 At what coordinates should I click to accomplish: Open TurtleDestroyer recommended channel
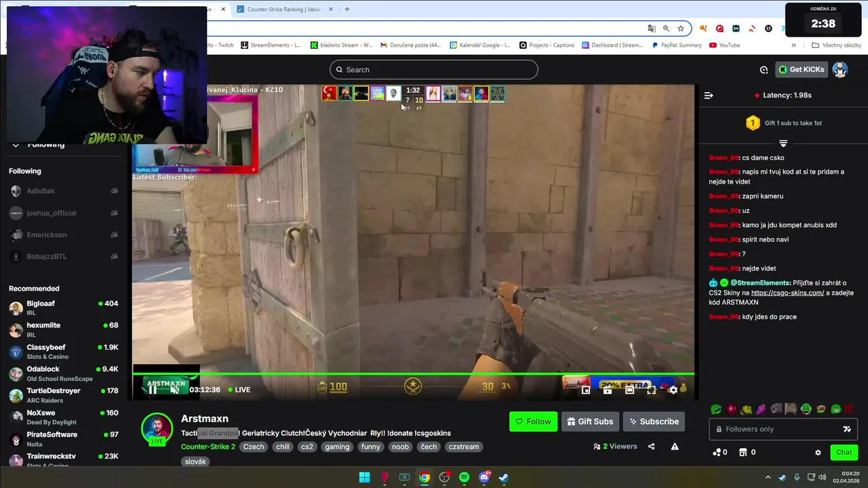[x=63, y=395]
